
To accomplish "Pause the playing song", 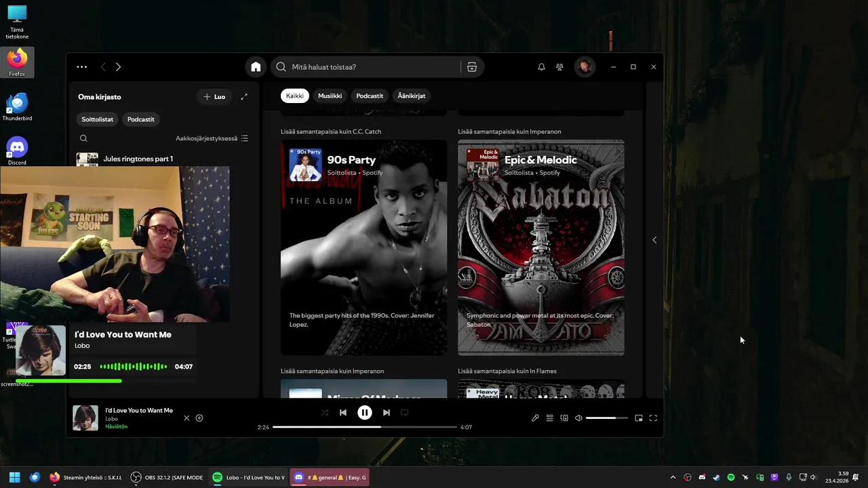I will click(365, 412).
